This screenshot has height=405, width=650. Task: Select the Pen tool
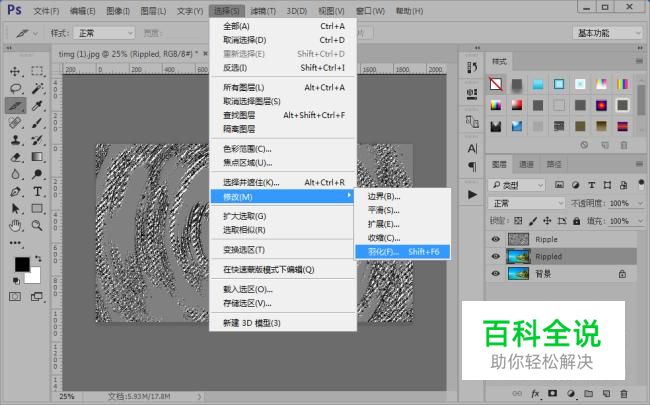click(x=15, y=192)
